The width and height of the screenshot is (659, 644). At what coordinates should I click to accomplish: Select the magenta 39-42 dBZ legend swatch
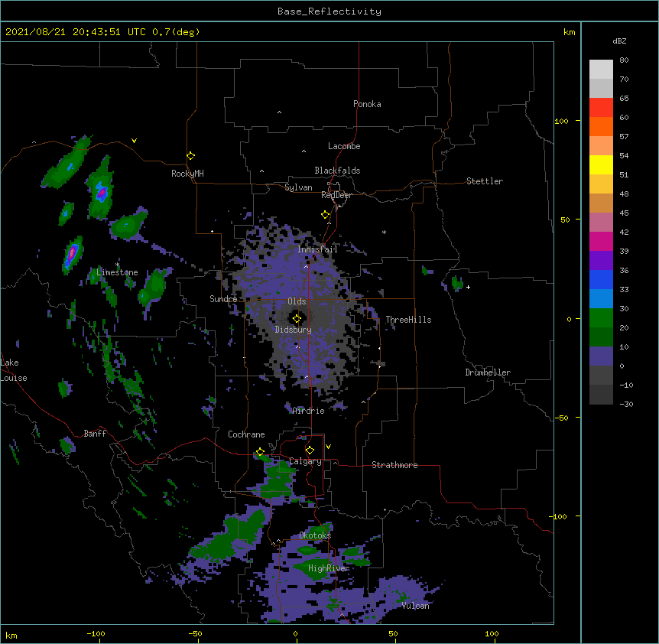[601, 241]
